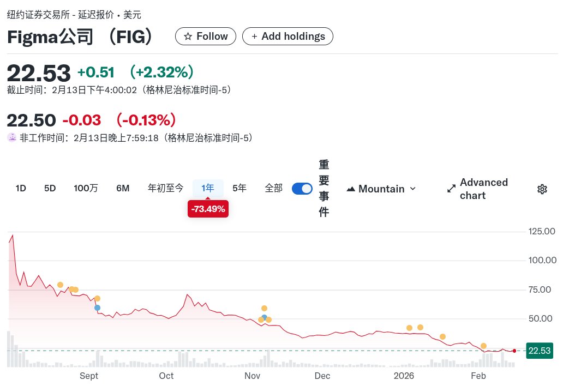
Task: Click the 2026 axis label
Action: coord(404,376)
